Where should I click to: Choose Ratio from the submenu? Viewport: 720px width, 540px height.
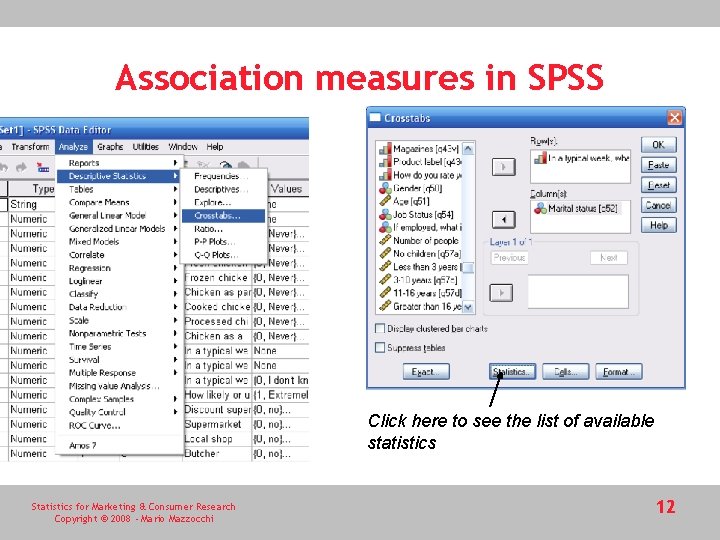223,229
